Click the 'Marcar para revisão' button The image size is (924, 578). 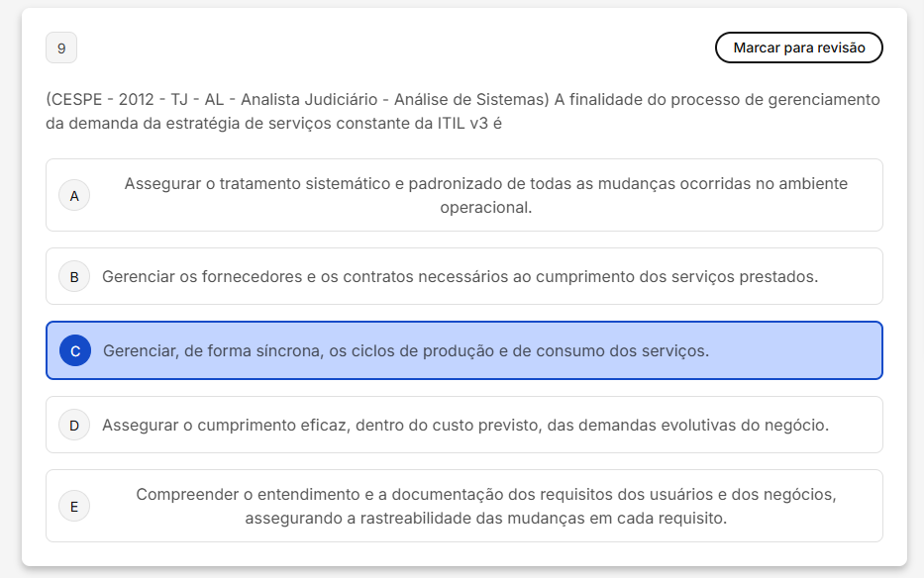798,48
